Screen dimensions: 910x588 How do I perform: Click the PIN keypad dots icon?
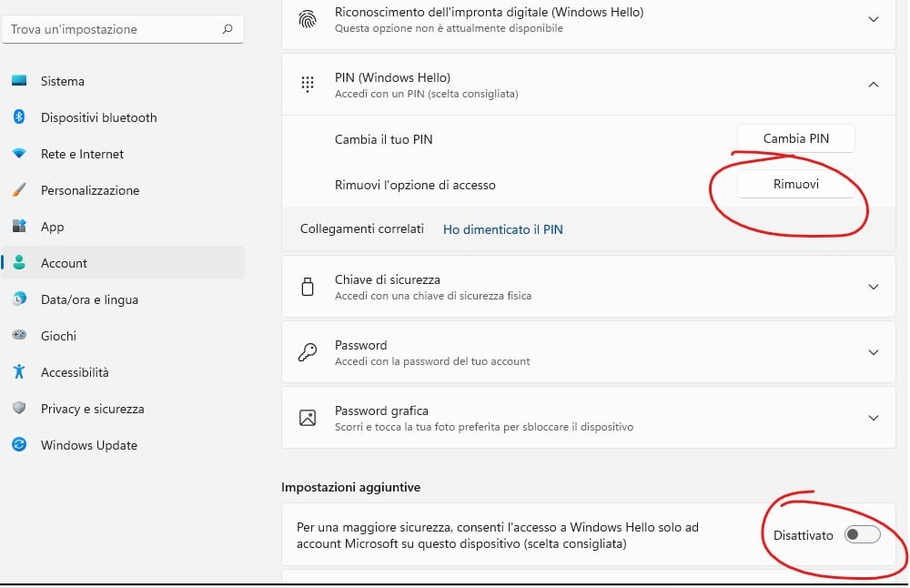308,85
